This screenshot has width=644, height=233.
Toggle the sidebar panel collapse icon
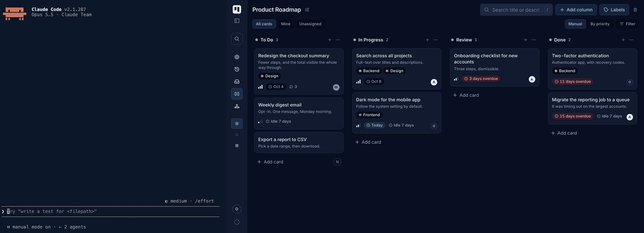[237, 20]
